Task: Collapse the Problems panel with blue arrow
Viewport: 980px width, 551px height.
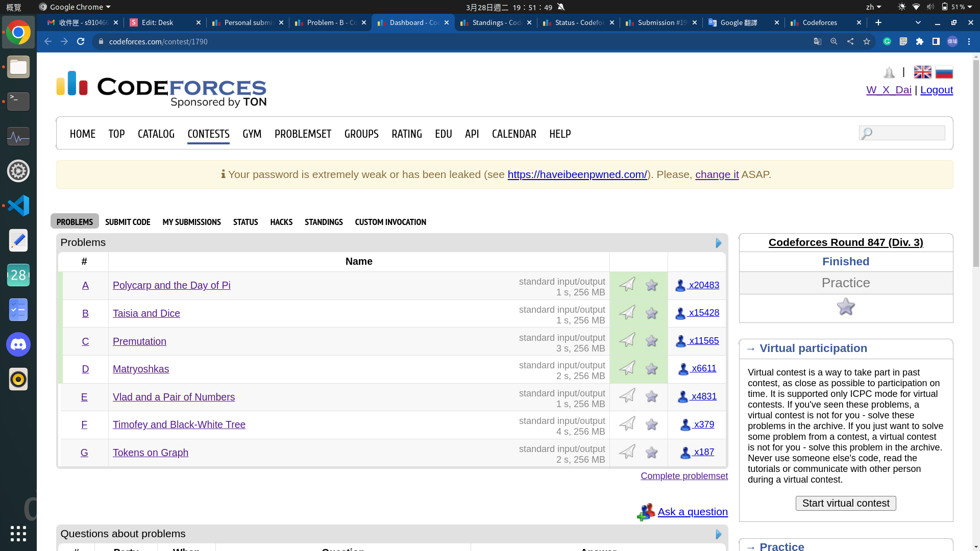Action: click(x=719, y=243)
